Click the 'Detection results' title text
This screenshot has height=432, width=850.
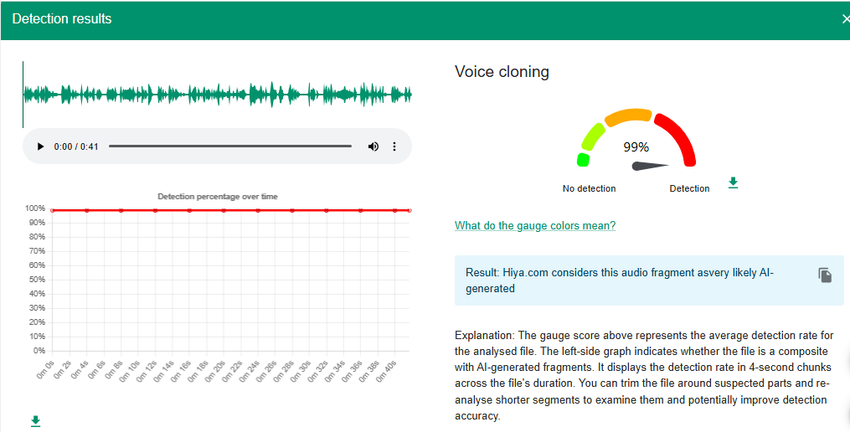62,19
